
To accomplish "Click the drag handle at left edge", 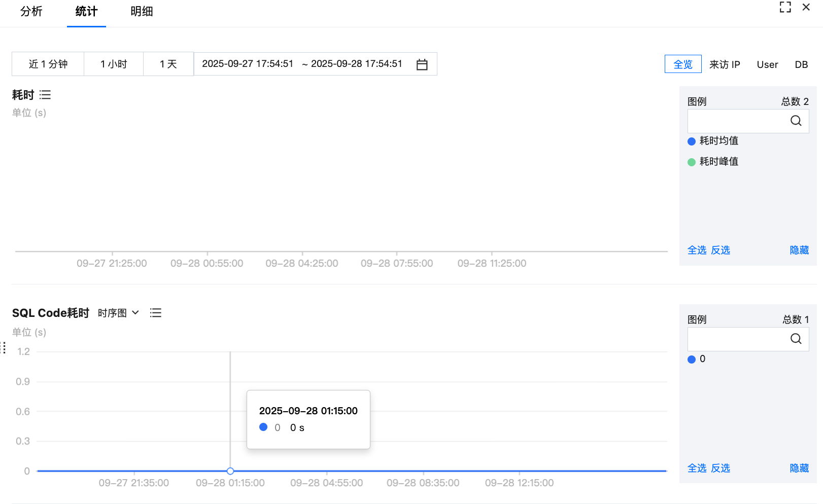I will pyautogui.click(x=4, y=348).
